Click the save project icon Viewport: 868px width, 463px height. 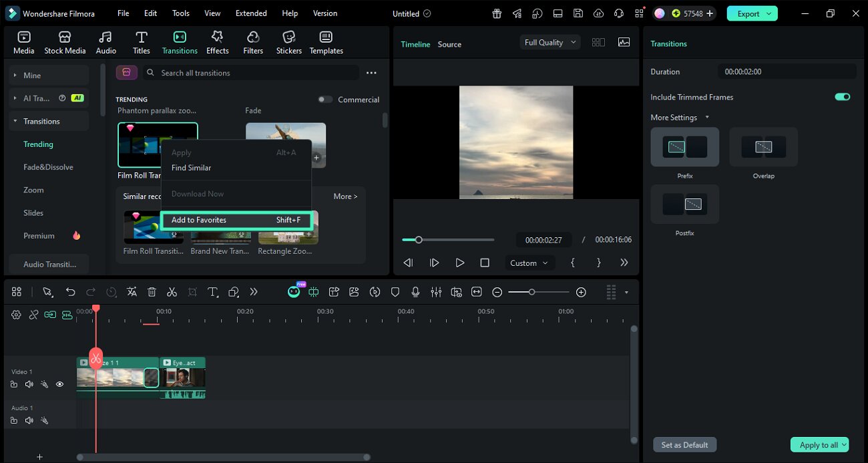pos(578,13)
